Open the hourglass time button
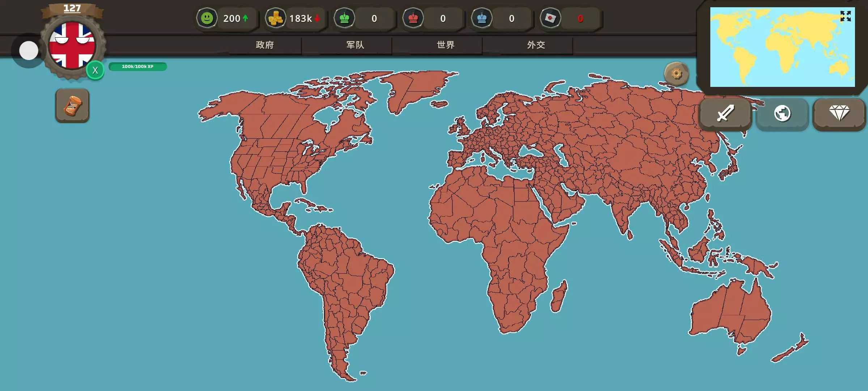868x391 pixels. (72, 106)
